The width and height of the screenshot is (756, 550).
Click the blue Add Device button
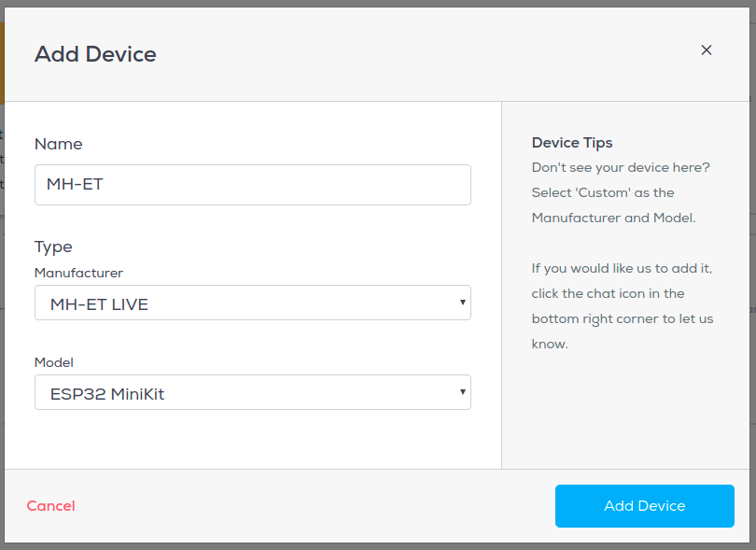click(645, 506)
